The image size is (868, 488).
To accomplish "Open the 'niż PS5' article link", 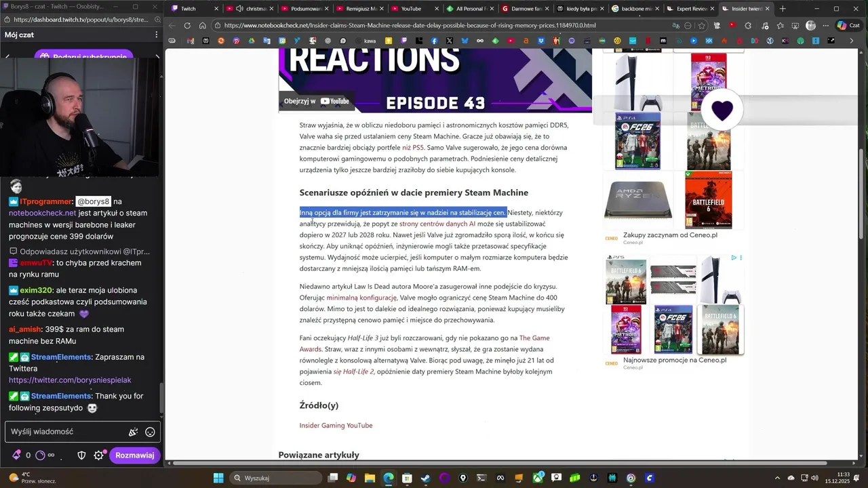I will (x=412, y=147).
